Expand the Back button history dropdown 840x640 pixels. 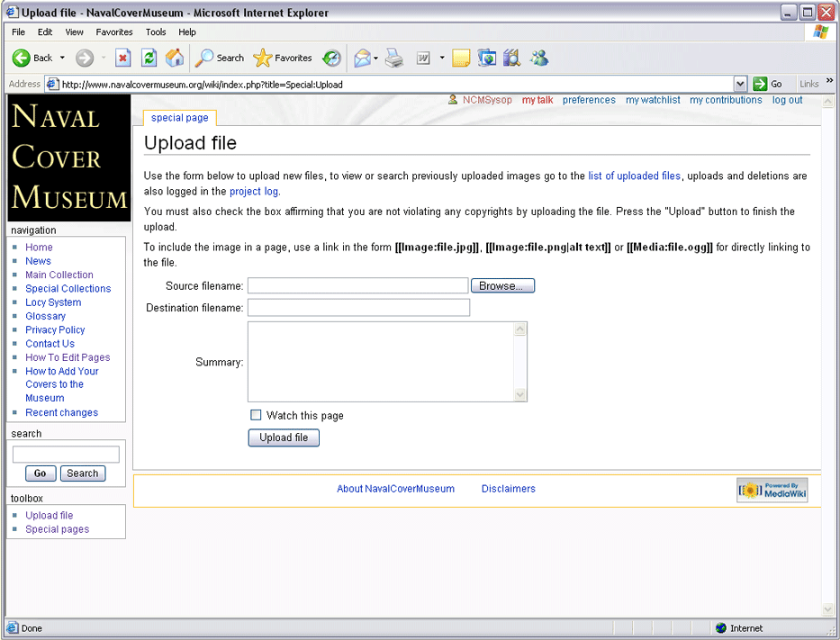(x=62, y=59)
